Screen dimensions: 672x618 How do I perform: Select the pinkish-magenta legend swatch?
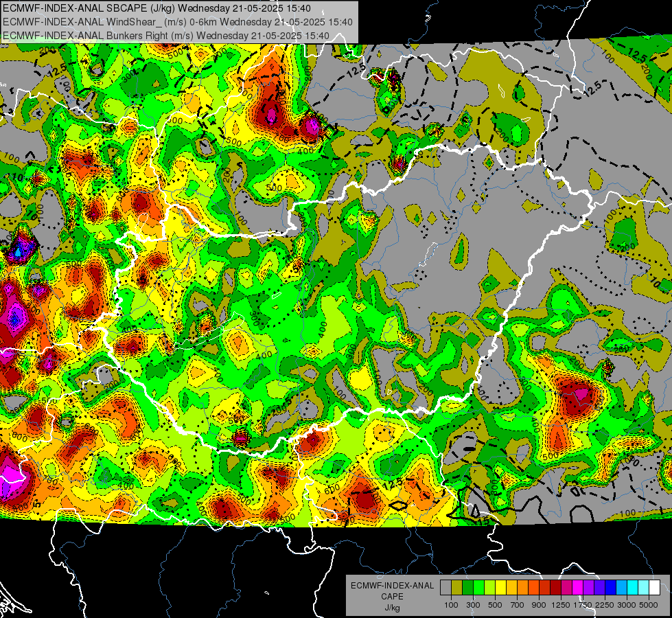567,588
